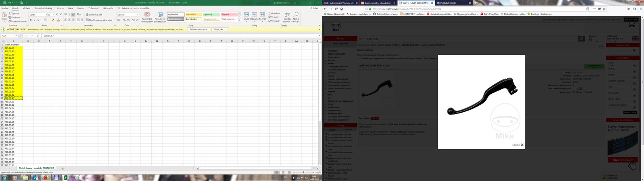Open the Obecný number format dropdown
Image resolution: width=644 pixels, height=181 pixels.
(x=137, y=15)
